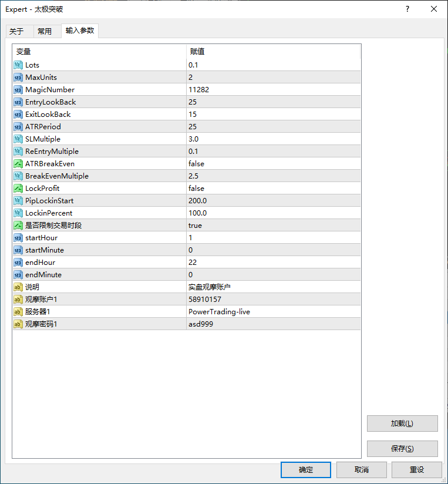Image resolution: width=448 pixels, height=484 pixels.
Task: Click the integer icon beside EntryLookBack
Action: (x=18, y=102)
